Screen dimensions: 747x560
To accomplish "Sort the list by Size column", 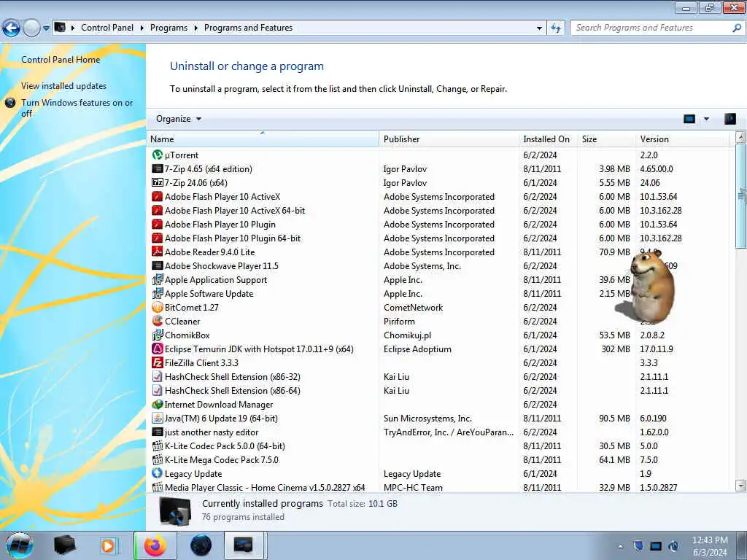I will 605,139.
